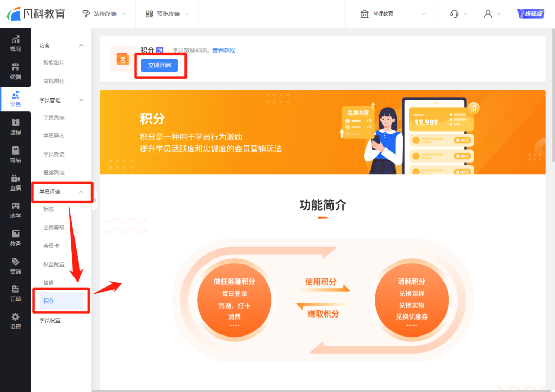Click the 立即开启 button to enable points
Screen dimensions: 555x392
coord(160,65)
